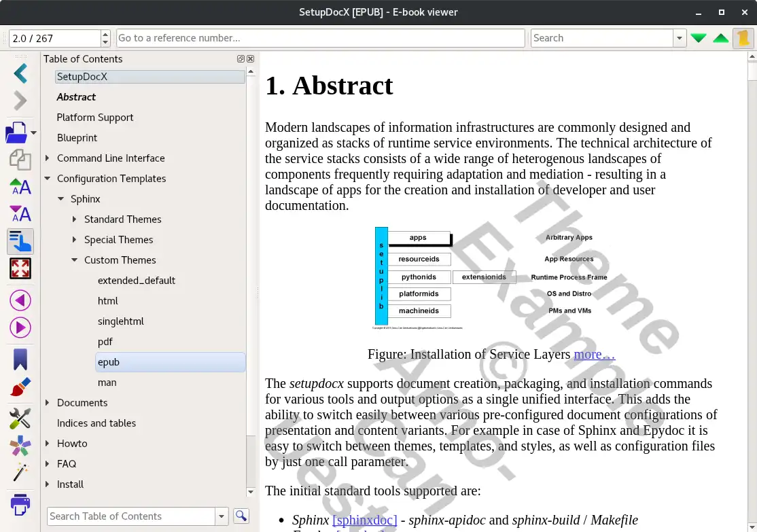757x532 pixels.
Task: Click the magic wand icon
Action: 20,472
